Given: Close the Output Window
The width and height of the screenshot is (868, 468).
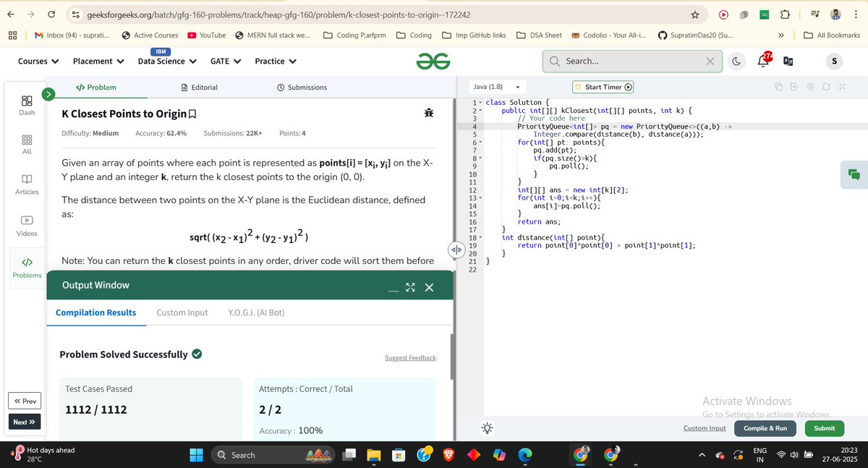Looking at the screenshot, I should point(429,288).
